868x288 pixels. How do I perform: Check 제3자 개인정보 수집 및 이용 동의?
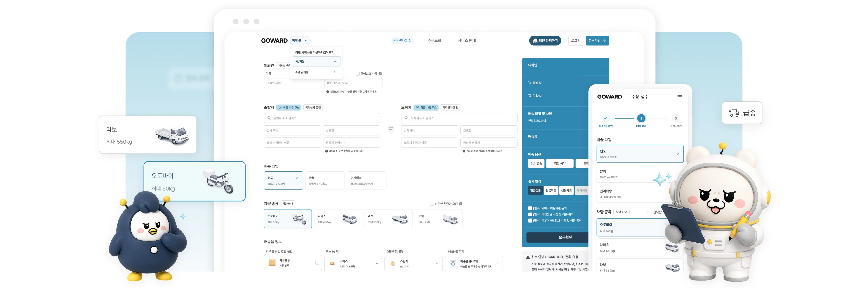pyautogui.click(x=530, y=221)
